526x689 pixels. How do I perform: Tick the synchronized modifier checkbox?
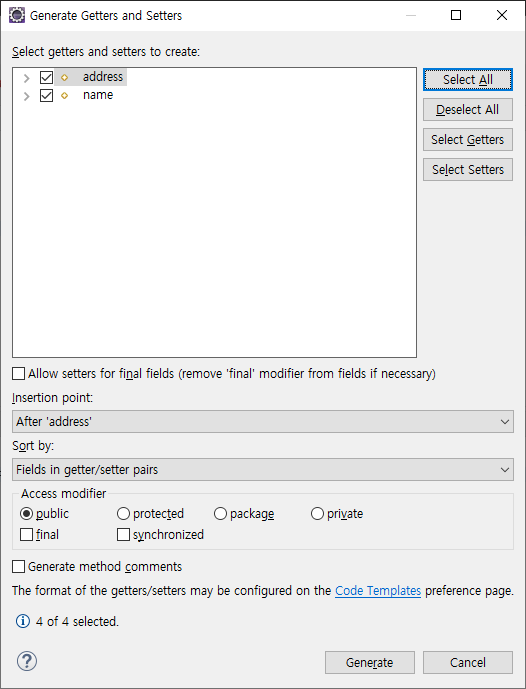click(123, 534)
